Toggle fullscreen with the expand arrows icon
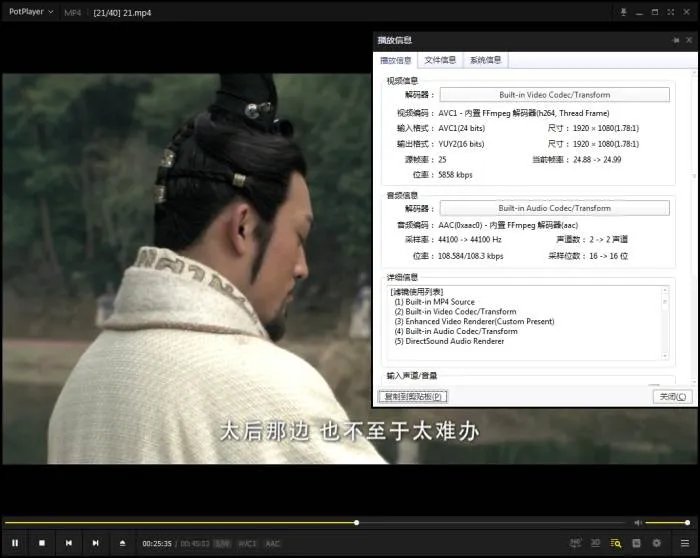Viewport: 700px width, 558px height. tap(671, 12)
